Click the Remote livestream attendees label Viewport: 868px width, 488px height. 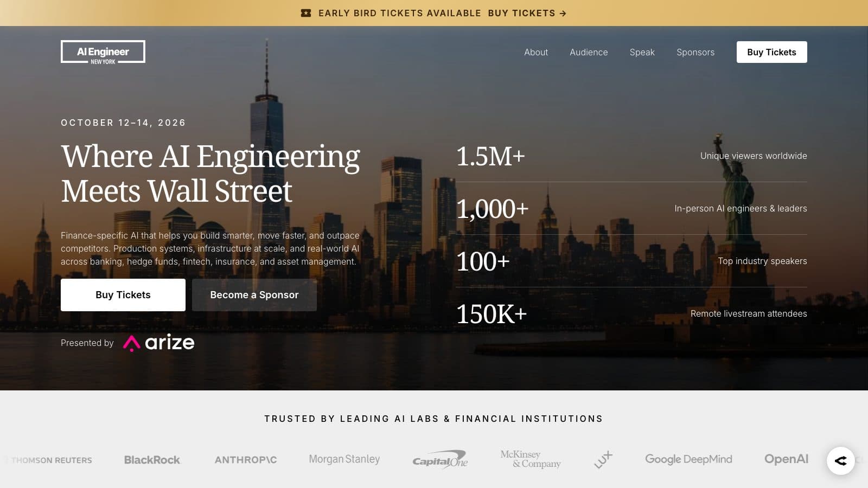click(x=749, y=313)
